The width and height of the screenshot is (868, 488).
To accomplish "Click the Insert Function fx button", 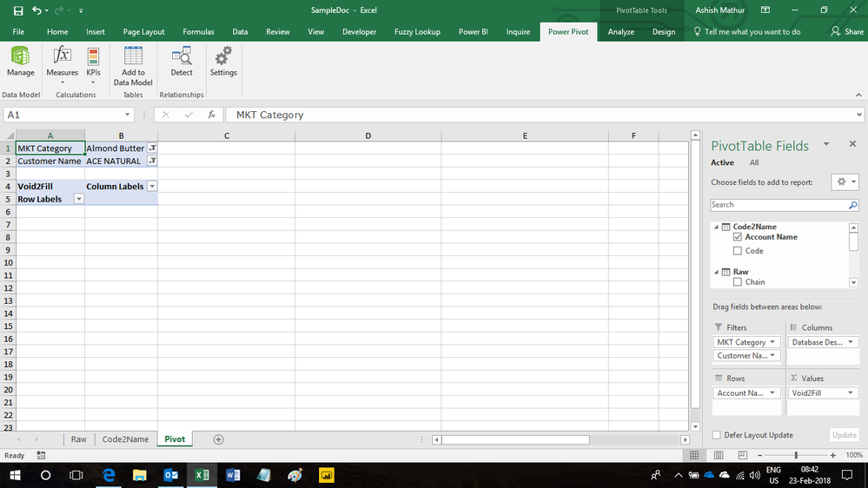I will pos(211,115).
